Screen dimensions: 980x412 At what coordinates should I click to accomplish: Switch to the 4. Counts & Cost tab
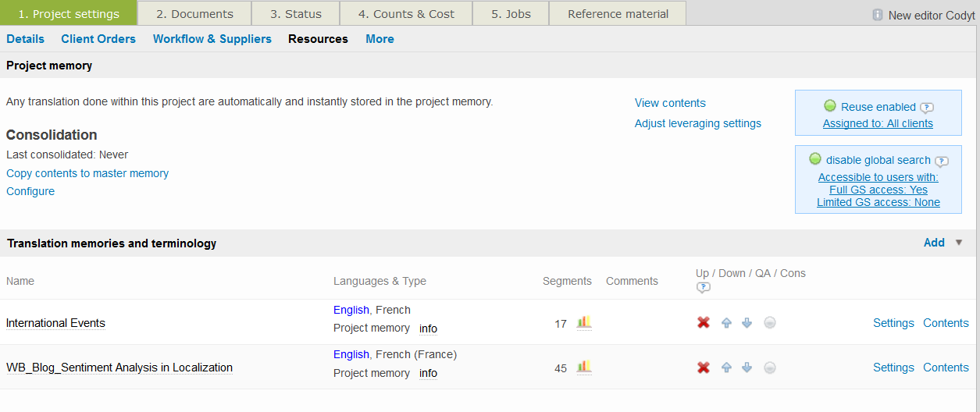(404, 14)
